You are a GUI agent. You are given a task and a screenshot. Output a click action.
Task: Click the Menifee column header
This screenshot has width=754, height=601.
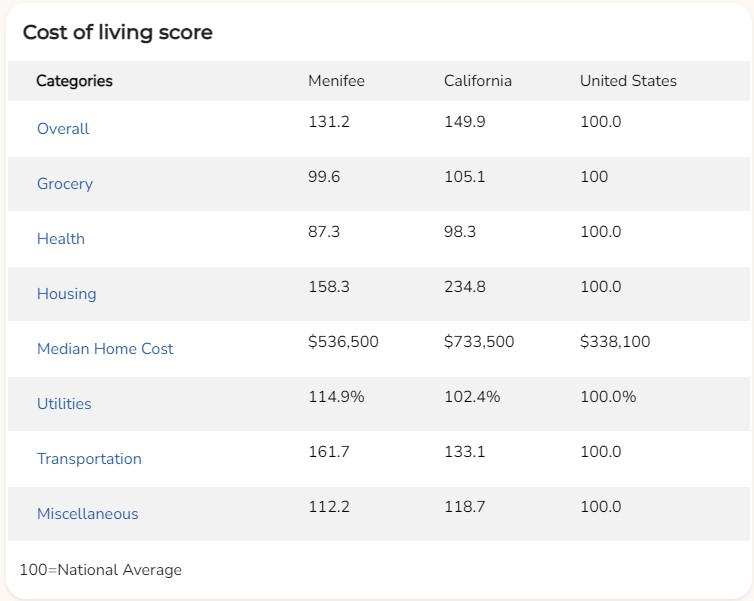pyautogui.click(x=337, y=81)
